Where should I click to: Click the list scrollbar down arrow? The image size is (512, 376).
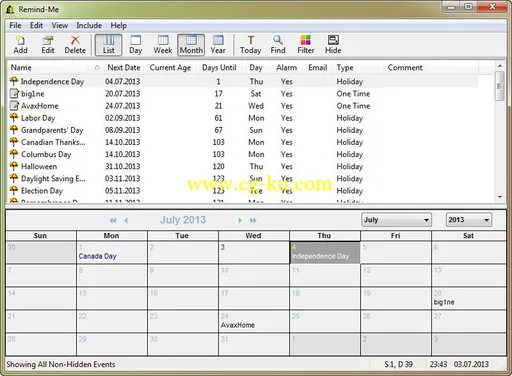click(x=500, y=197)
